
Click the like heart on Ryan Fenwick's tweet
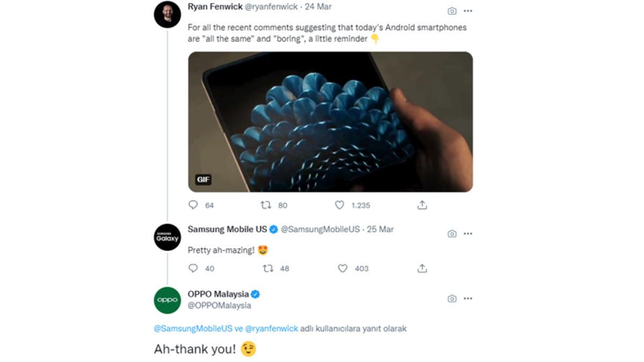[339, 204]
